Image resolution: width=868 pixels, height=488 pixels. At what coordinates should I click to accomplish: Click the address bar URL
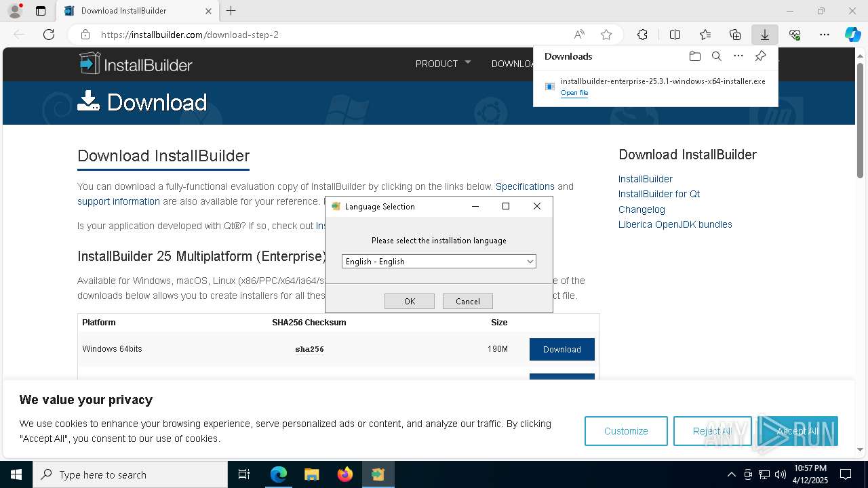190,35
